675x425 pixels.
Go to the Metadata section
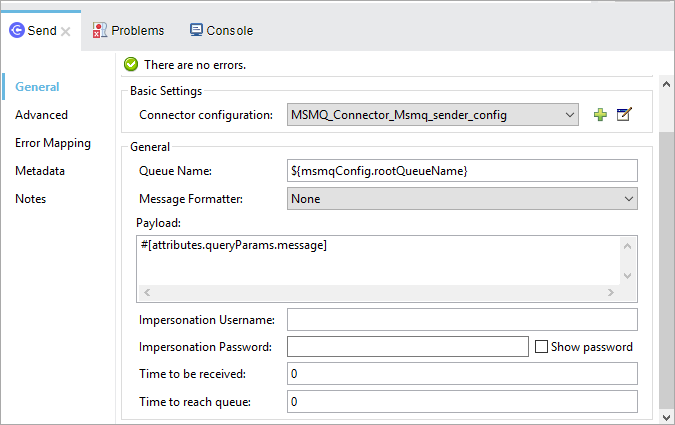pyautogui.click(x=40, y=171)
